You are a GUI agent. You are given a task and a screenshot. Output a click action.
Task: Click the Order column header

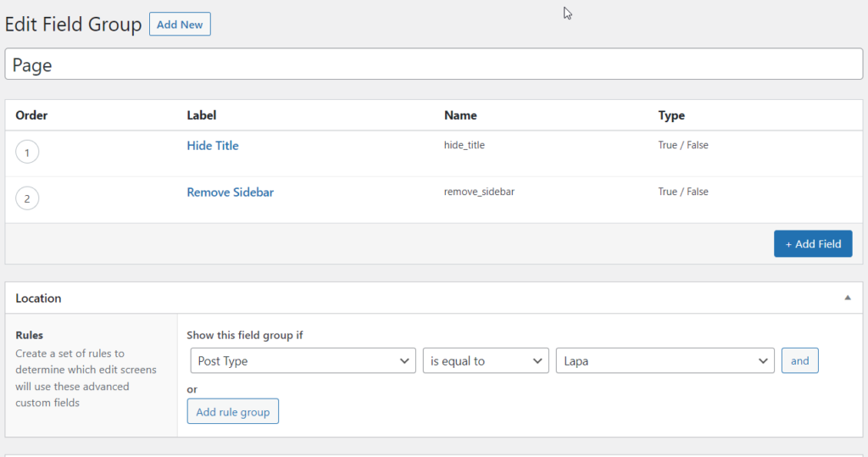point(31,115)
